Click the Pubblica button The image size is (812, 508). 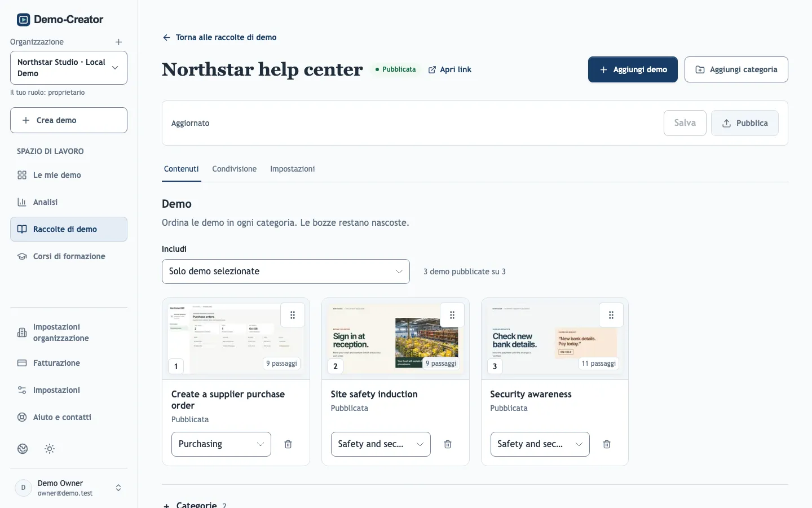(745, 123)
